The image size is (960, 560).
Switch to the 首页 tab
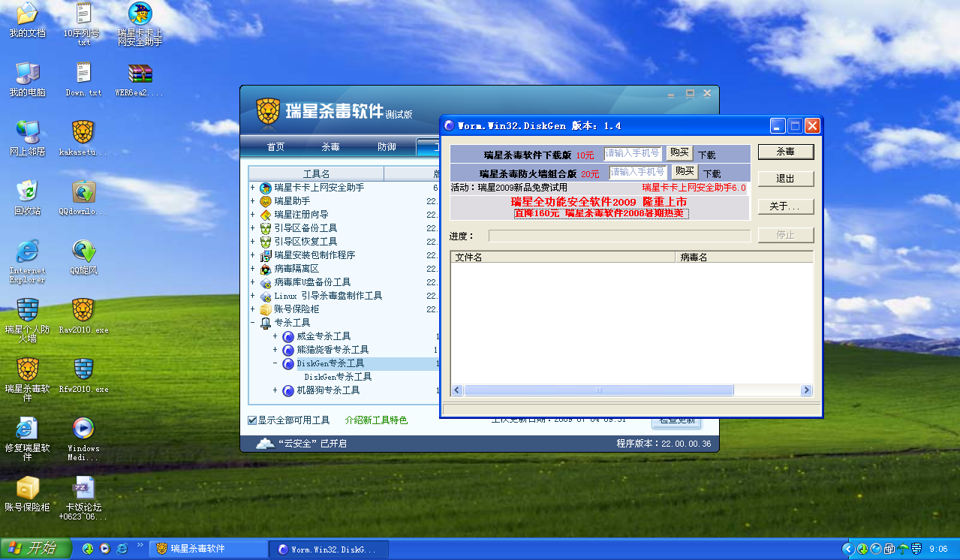pos(276,147)
